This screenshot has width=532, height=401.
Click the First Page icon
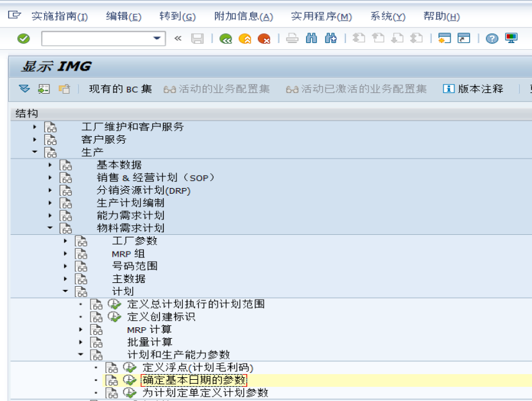click(359, 38)
